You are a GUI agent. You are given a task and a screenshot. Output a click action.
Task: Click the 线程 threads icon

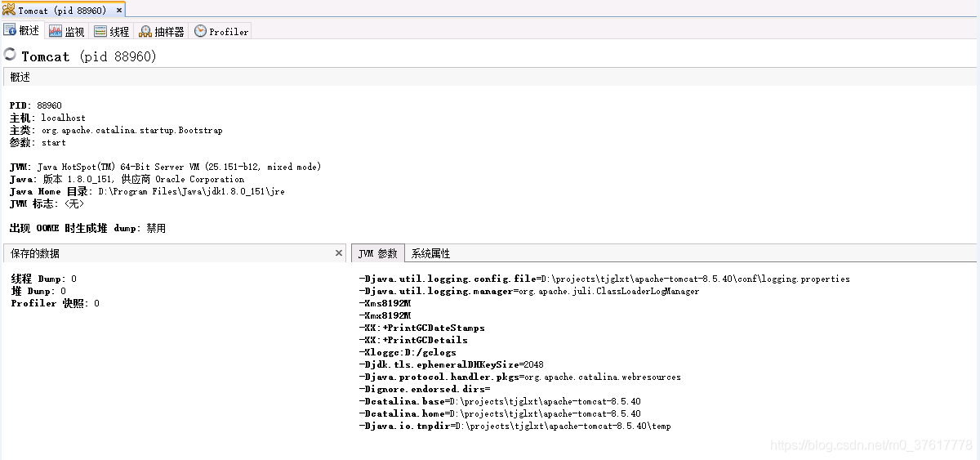coord(100,31)
